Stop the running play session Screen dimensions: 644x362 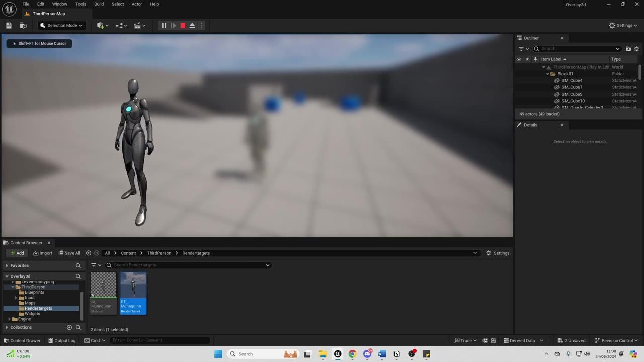(183, 25)
